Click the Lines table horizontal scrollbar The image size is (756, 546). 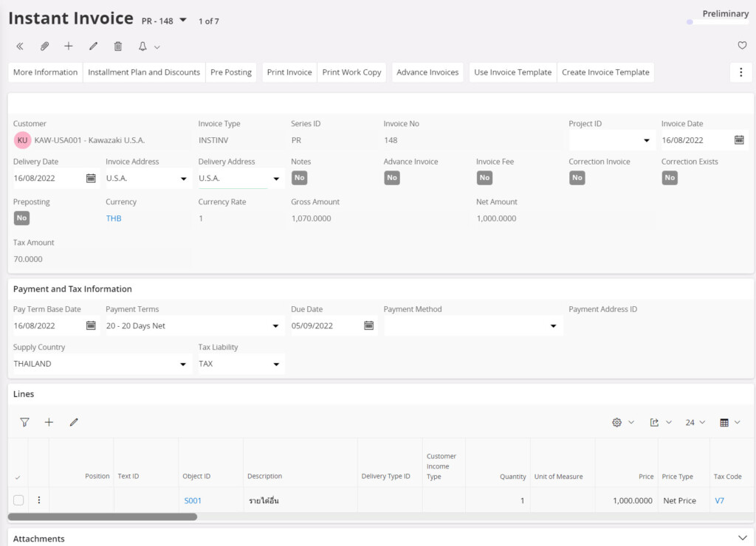click(x=103, y=517)
